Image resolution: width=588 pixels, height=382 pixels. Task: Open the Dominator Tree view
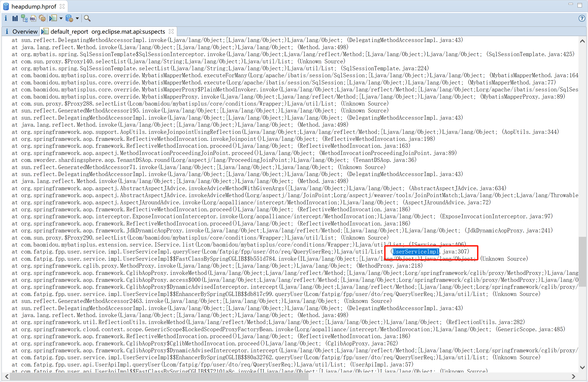pyautogui.click(x=24, y=18)
